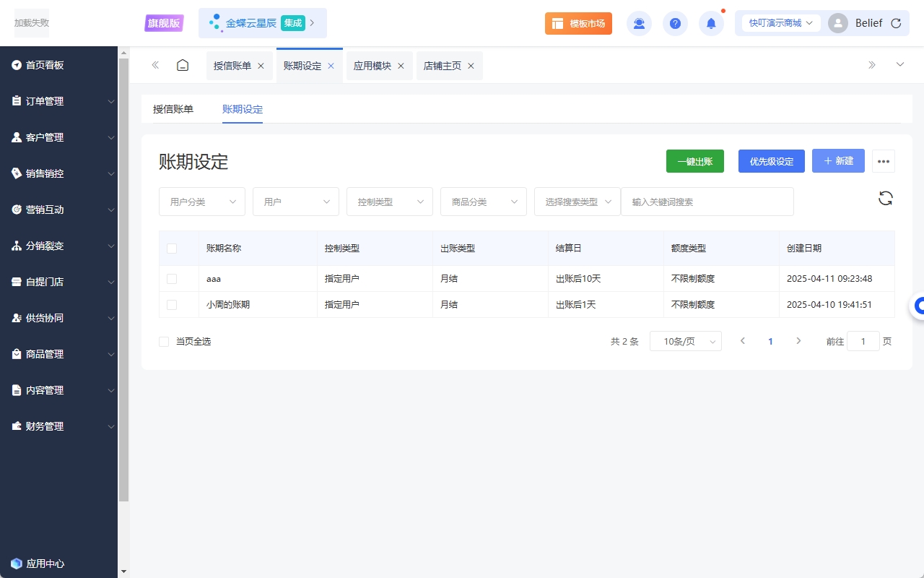This screenshot has height=578, width=924.
Task: Click the 一键出账 button
Action: click(x=695, y=161)
